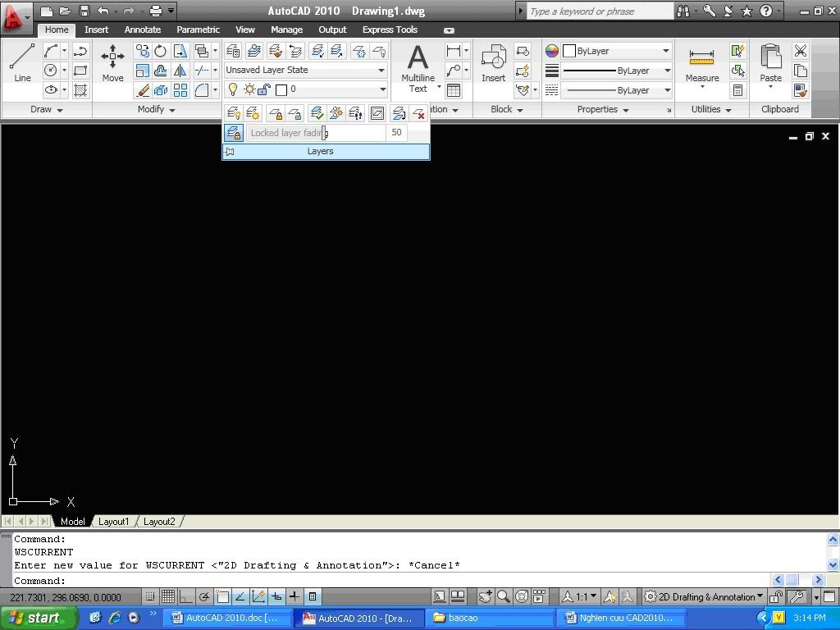The image size is (840, 630).
Task: Toggle the Locked layer fading button
Action: click(234, 133)
